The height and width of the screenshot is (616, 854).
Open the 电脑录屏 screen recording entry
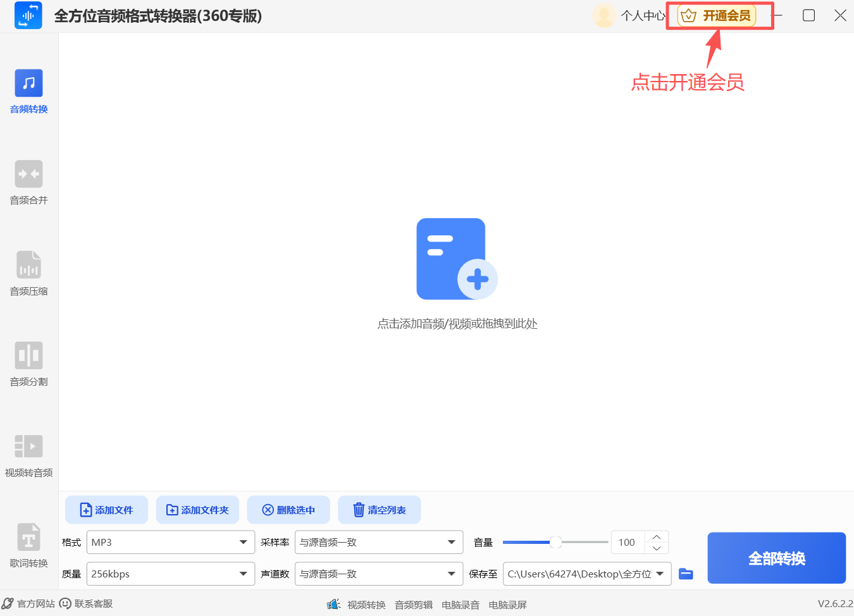507,604
